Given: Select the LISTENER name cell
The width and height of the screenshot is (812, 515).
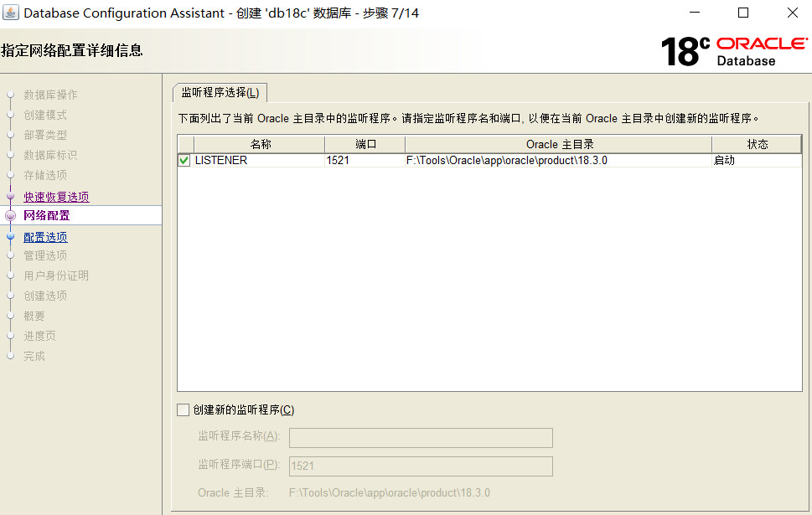Looking at the screenshot, I should tap(260, 161).
